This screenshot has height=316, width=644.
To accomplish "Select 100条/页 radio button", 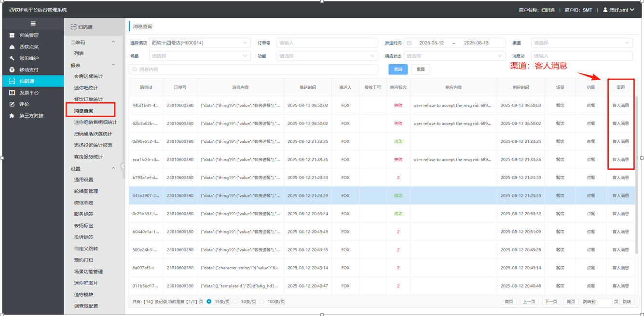I will 261,302.
